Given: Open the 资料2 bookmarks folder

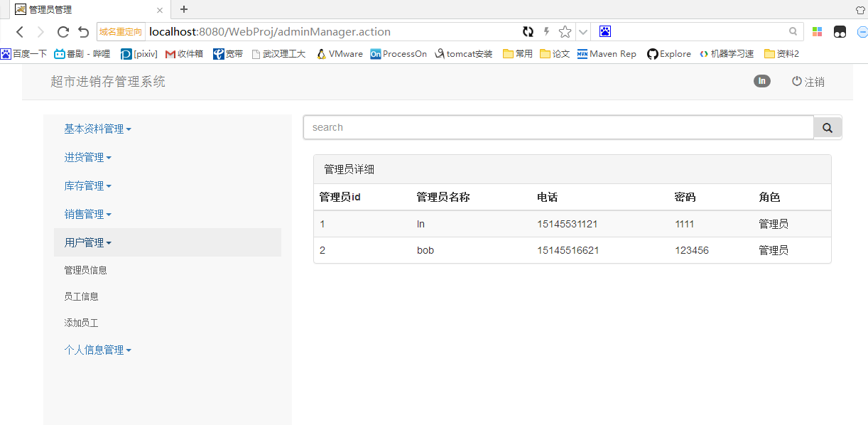Looking at the screenshot, I should click(781, 53).
